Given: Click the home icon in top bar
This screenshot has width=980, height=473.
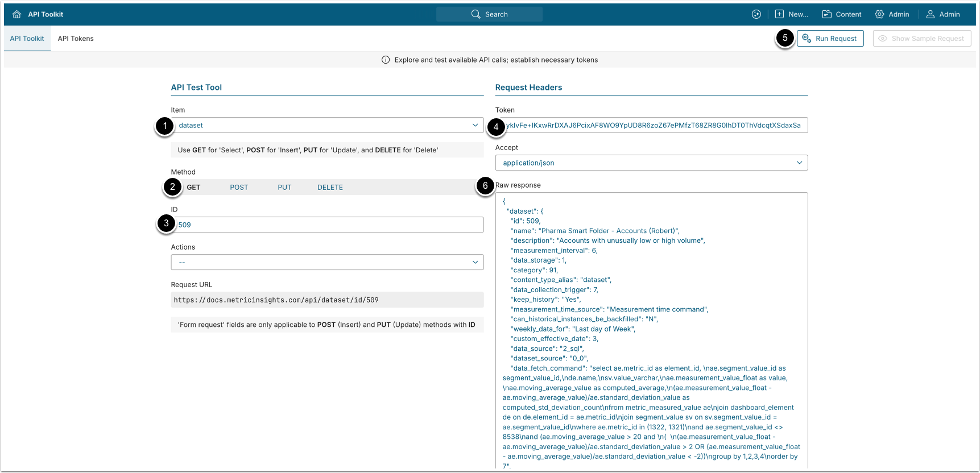Looking at the screenshot, I should pos(16,14).
